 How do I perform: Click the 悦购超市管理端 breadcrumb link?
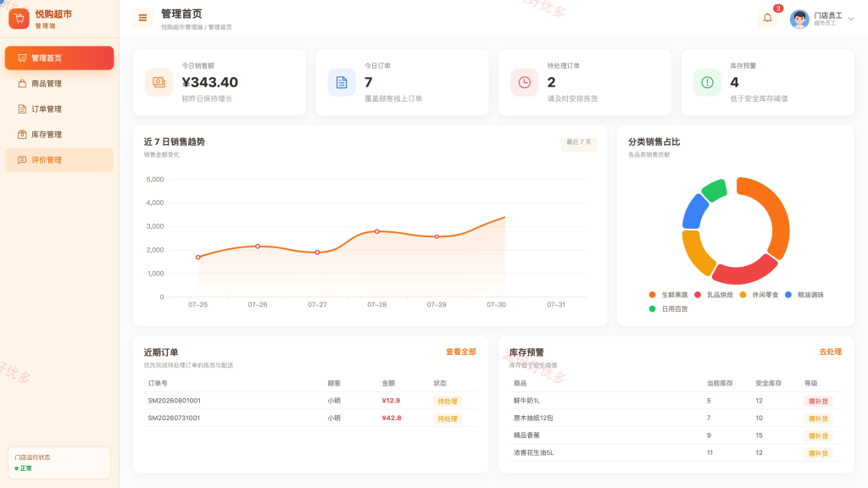(x=181, y=27)
